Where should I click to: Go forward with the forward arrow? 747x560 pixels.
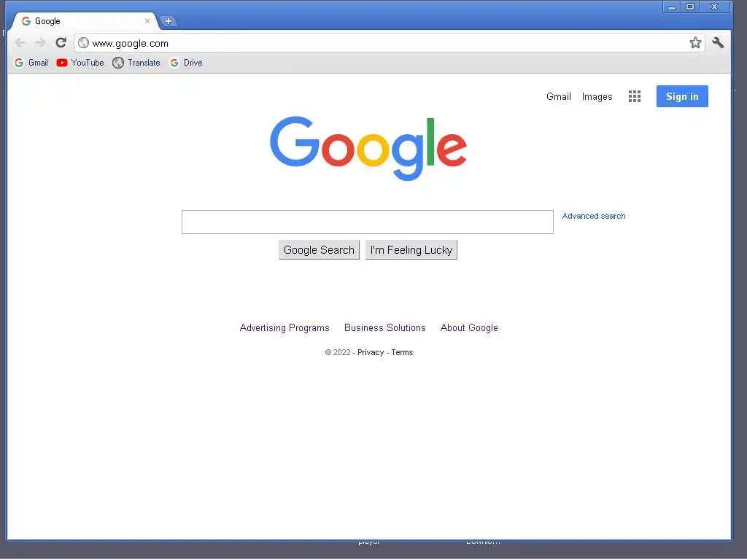click(x=40, y=43)
